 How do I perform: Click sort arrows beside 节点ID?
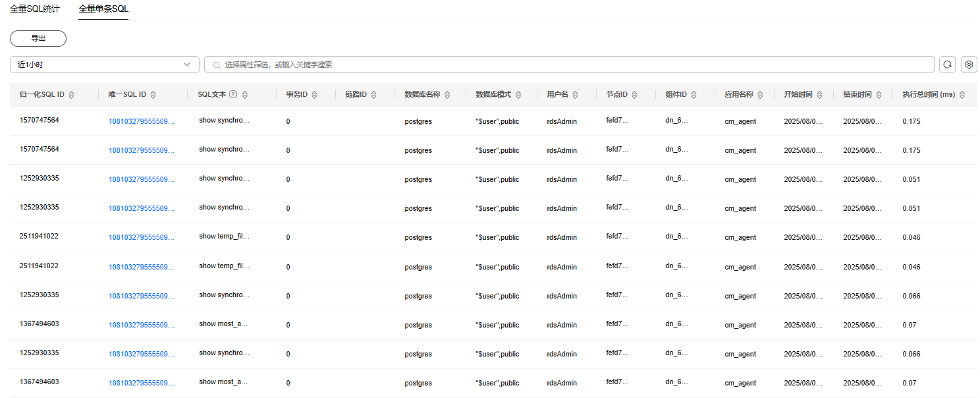pyautogui.click(x=634, y=95)
